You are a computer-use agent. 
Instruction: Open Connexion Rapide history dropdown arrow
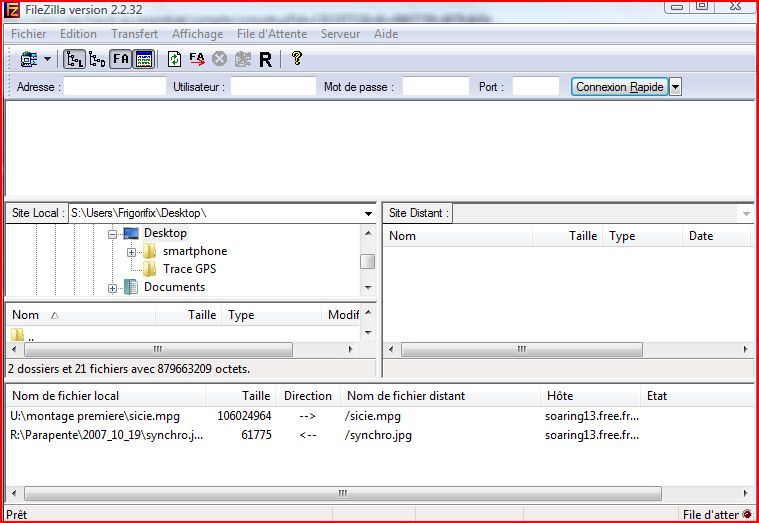tap(675, 87)
